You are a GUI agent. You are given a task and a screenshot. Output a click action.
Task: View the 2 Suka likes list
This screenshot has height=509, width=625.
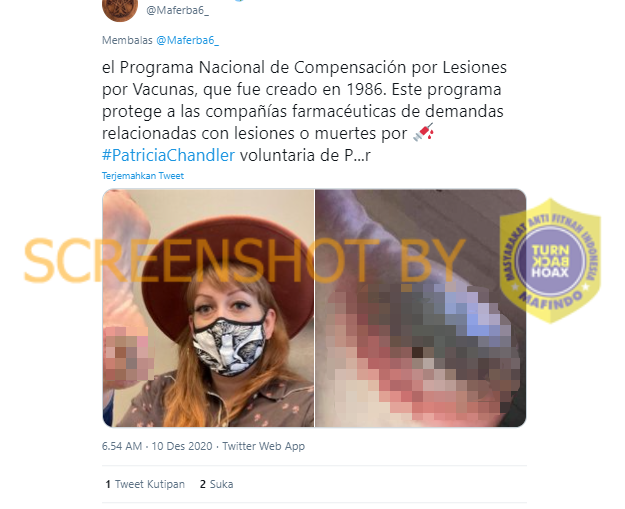216,484
